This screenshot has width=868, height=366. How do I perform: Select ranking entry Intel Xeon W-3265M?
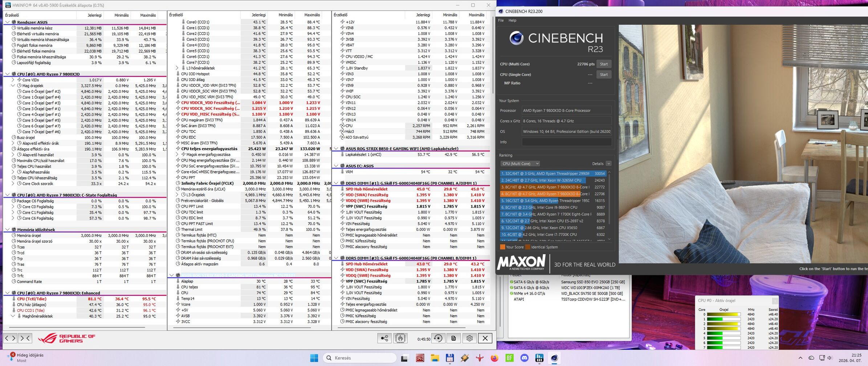[553, 180]
